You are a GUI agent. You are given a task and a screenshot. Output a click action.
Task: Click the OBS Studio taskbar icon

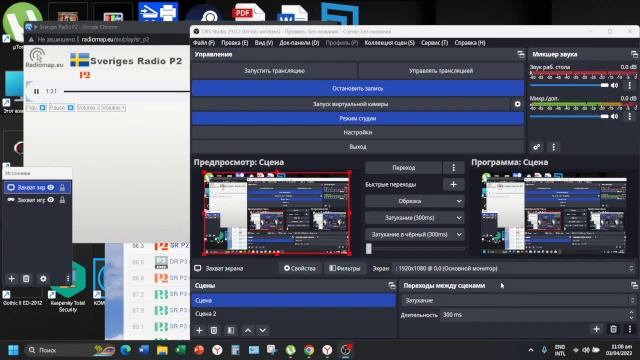(x=346, y=350)
